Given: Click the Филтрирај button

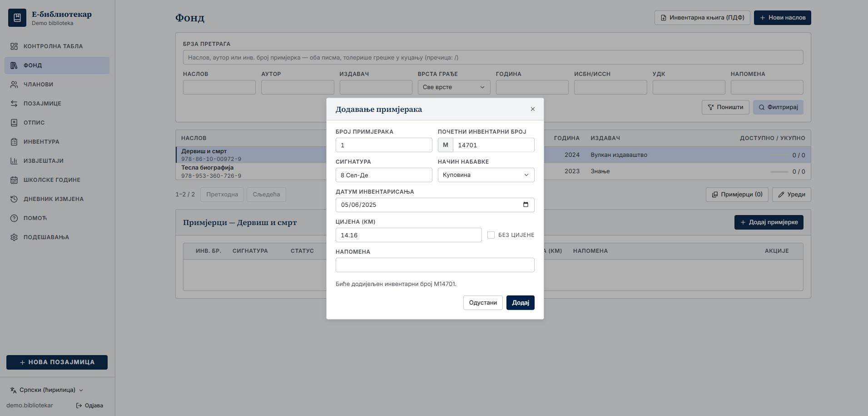Looking at the screenshot, I should 778,107.
